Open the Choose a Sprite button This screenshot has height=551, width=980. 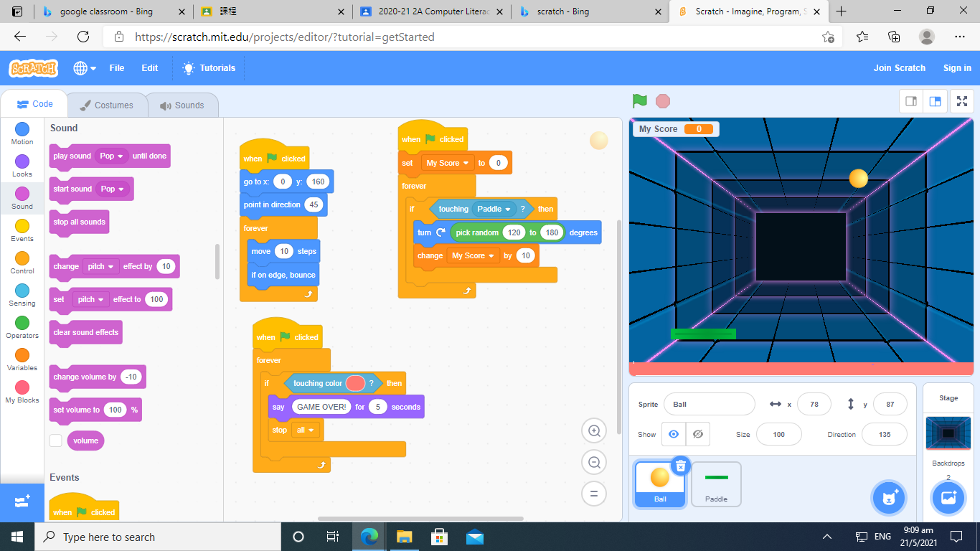pos(890,498)
